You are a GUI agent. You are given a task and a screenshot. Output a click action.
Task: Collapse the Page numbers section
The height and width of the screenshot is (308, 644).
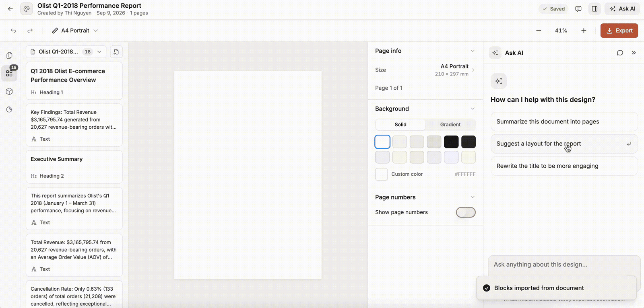[473, 197]
